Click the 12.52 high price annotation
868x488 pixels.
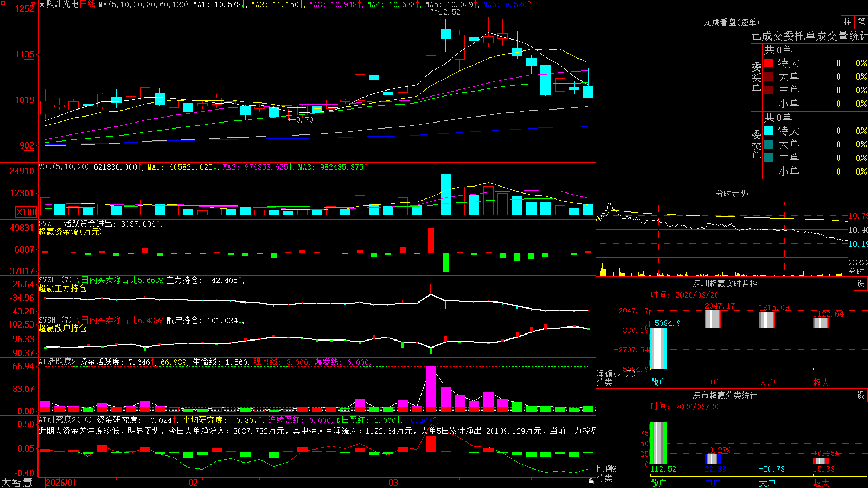(x=449, y=12)
